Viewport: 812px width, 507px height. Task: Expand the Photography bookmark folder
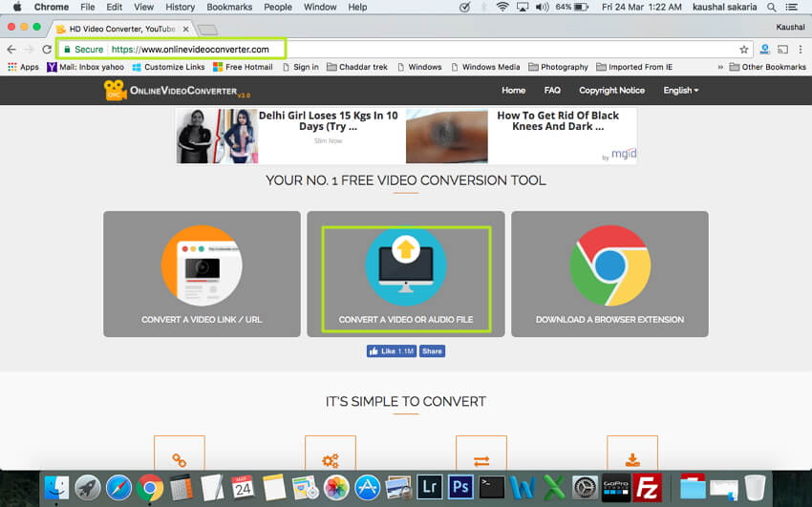(x=558, y=67)
